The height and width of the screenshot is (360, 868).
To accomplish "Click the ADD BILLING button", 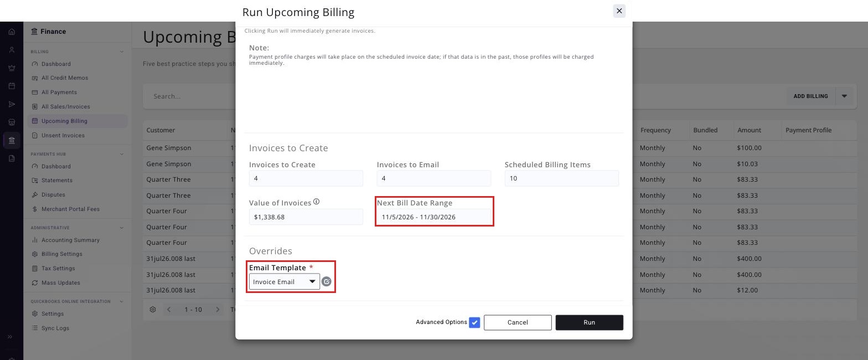I will pos(810,96).
